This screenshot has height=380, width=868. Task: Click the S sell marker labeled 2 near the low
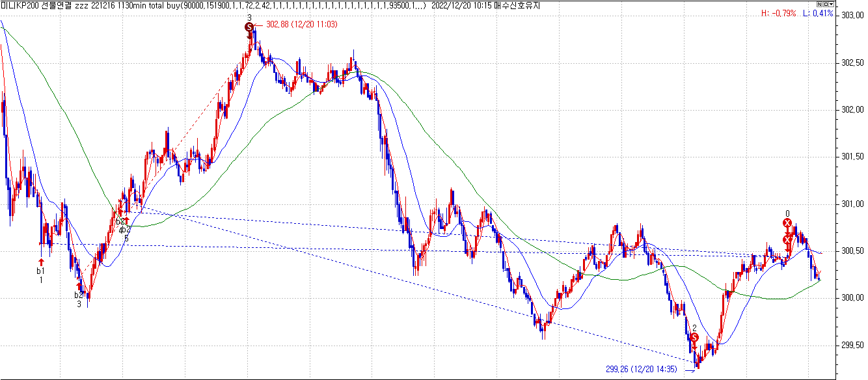(694, 338)
